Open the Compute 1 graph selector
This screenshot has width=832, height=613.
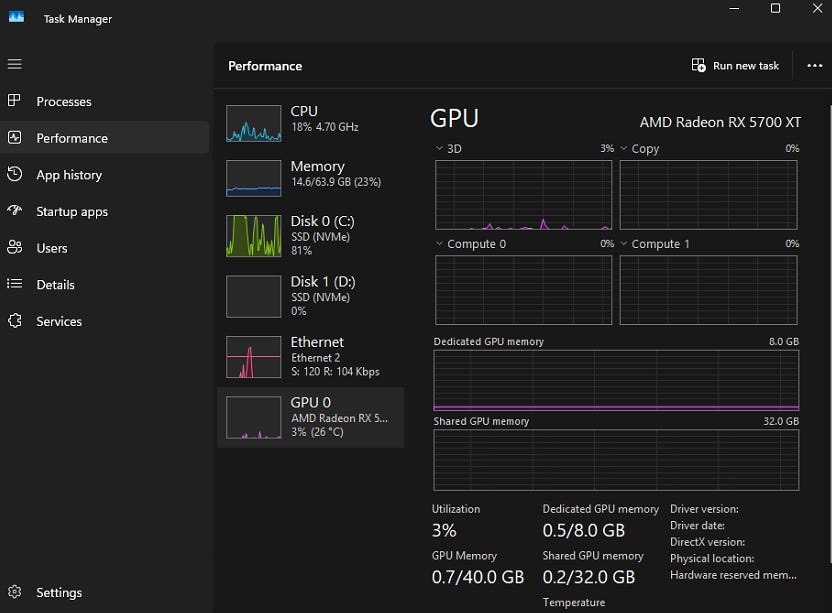pos(624,244)
